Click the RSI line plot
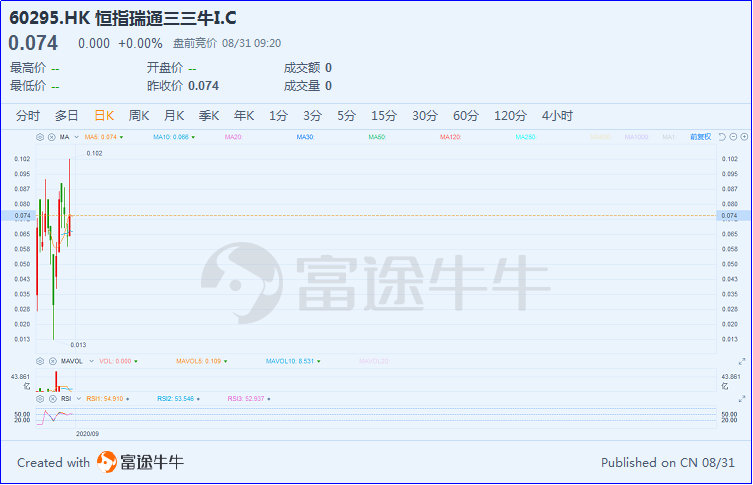The image size is (753, 485). [54, 416]
